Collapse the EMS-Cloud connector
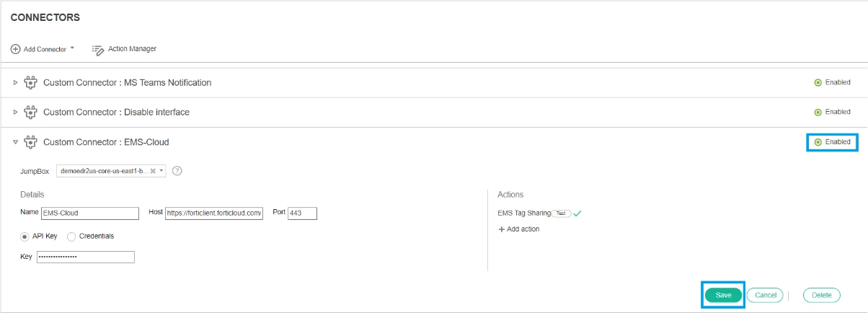The image size is (868, 313). click(x=15, y=142)
